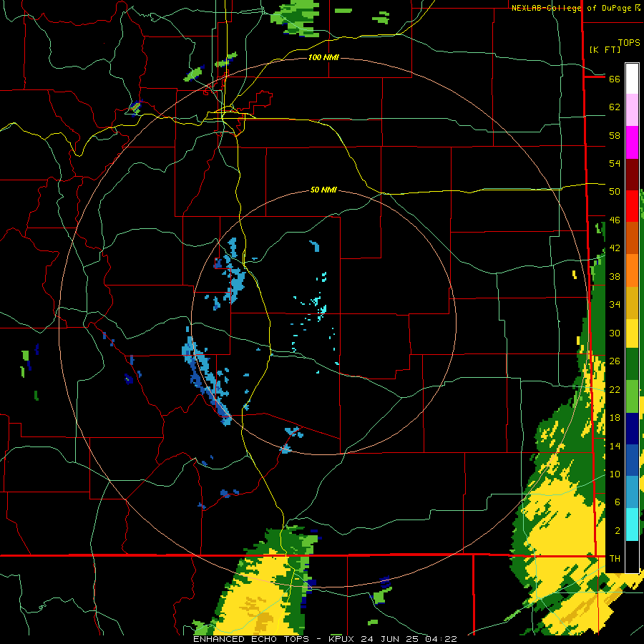Click the TOPS legend title
This screenshot has height=644, width=644.
point(629,43)
